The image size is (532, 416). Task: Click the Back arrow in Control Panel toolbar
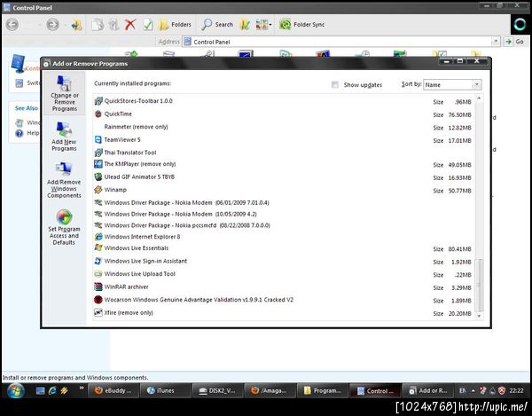[x=12, y=25]
